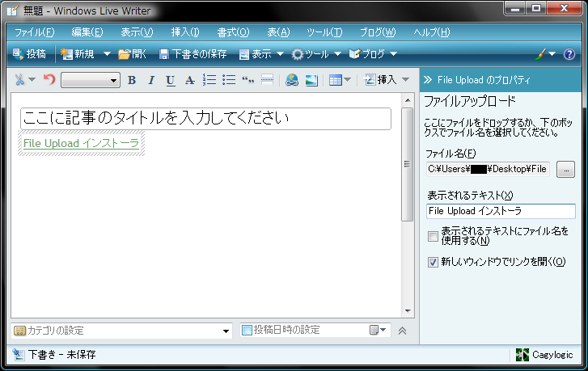Insert a bulleted list
The image size is (588, 371).
(x=228, y=80)
